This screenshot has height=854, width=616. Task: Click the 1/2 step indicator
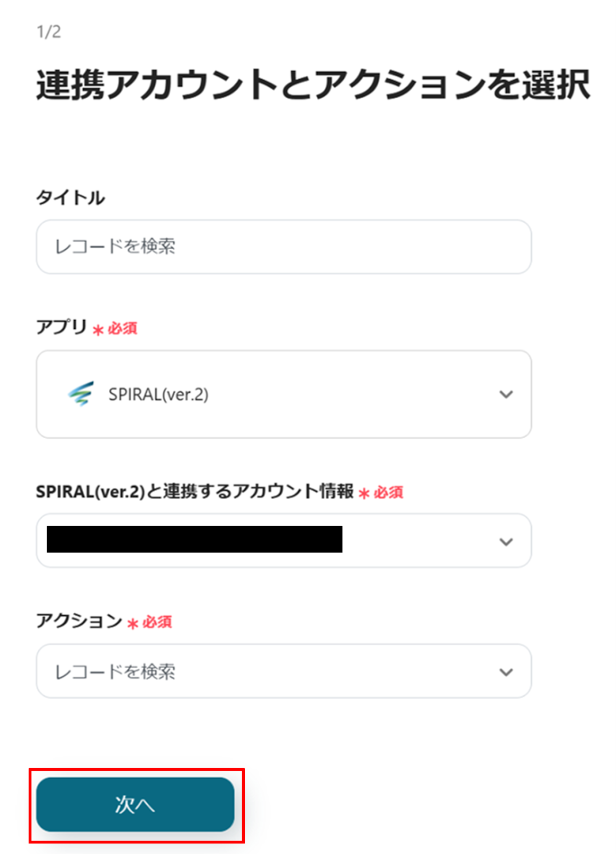(x=49, y=32)
